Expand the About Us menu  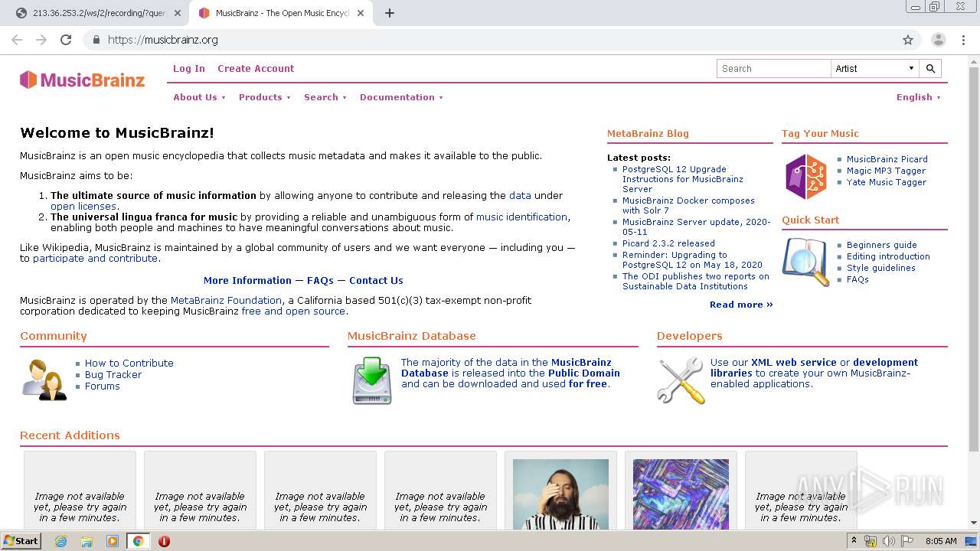tap(199, 97)
